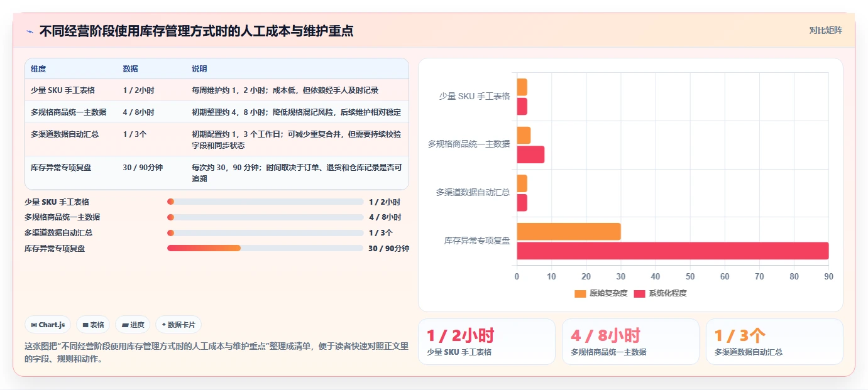The image size is (868, 390).
Task: Click the red bar for 多规格商品统一主数据
Action: point(530,154)
